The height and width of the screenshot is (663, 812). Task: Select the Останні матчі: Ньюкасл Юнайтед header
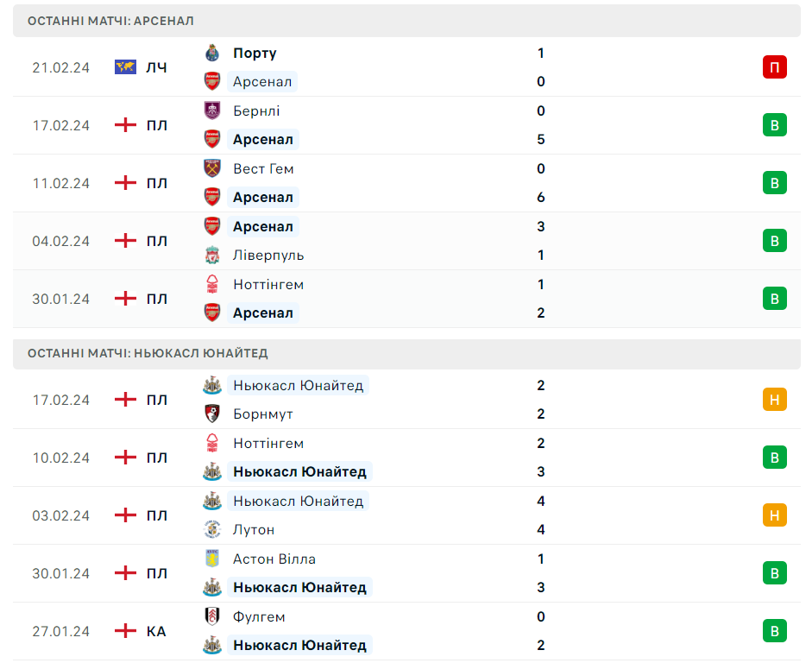pos(148,353)
